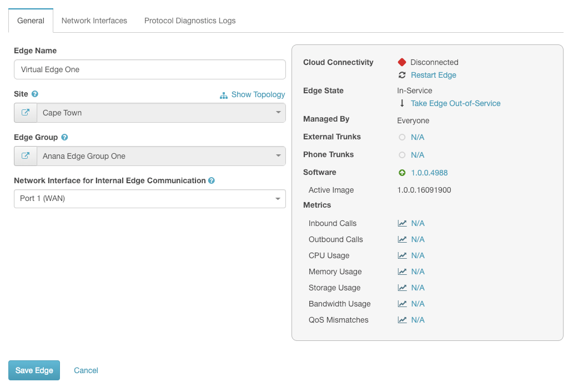The width and height of the screenshot is (573, 392).
Task: Open Bandwidth Usage chart icon
Action: pos(402,304)
